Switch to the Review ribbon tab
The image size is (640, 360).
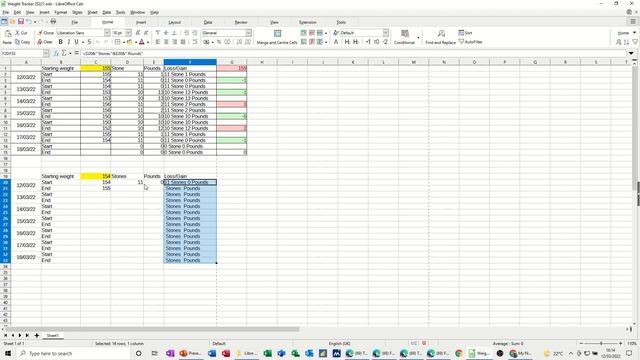pos(241,22)
